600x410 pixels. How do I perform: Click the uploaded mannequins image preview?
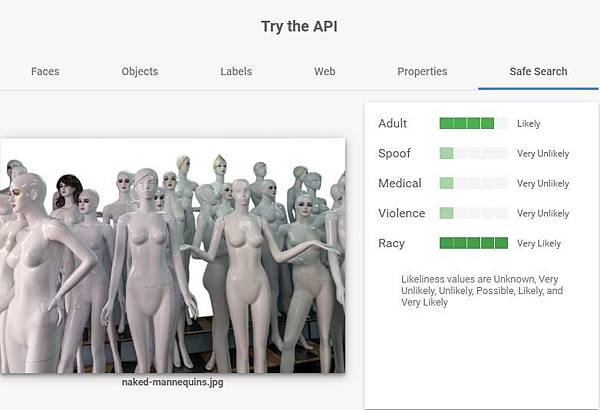tap(173, 255)
